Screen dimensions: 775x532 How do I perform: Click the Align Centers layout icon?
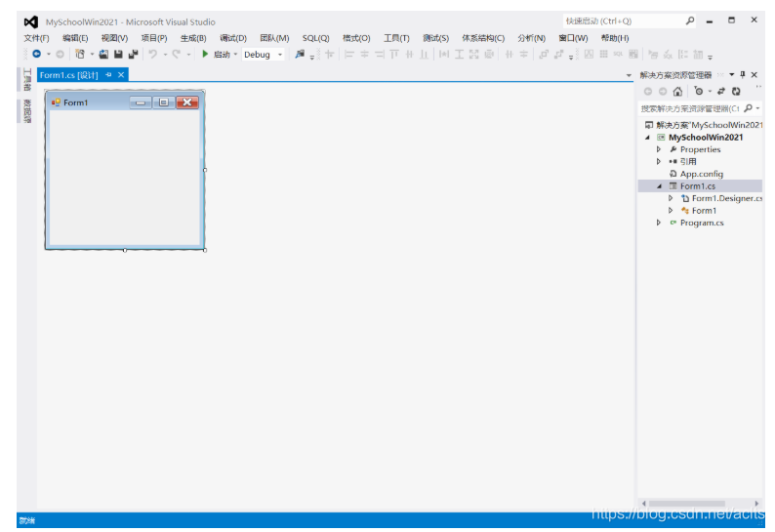click(x=364, y=55)
